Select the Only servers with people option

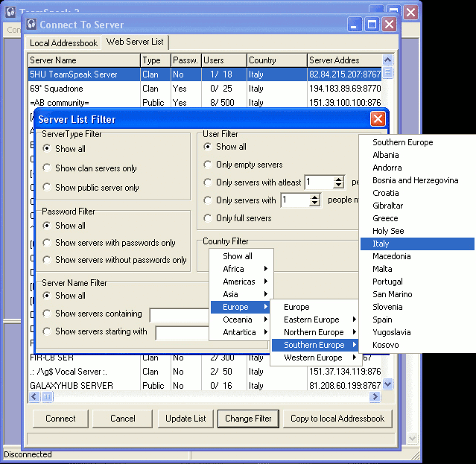(240, 200)
